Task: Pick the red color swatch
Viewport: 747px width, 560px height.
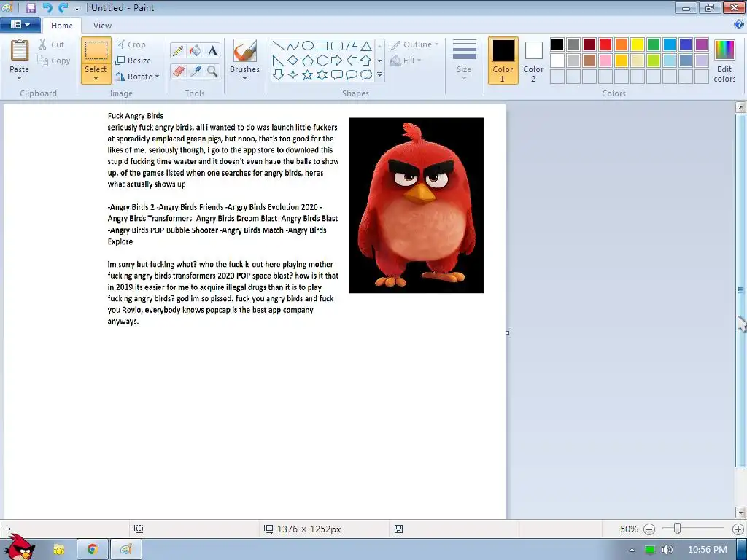Action: [x=605, y=44]
